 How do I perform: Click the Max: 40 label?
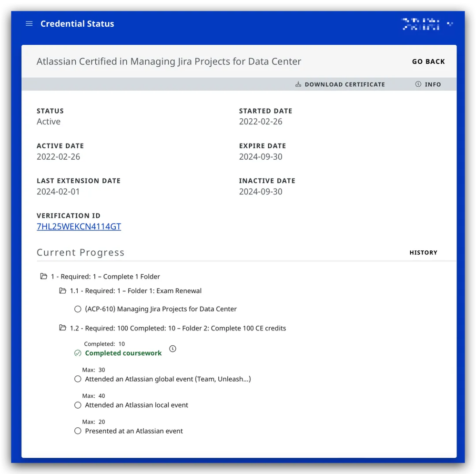(x=93, y=396)
